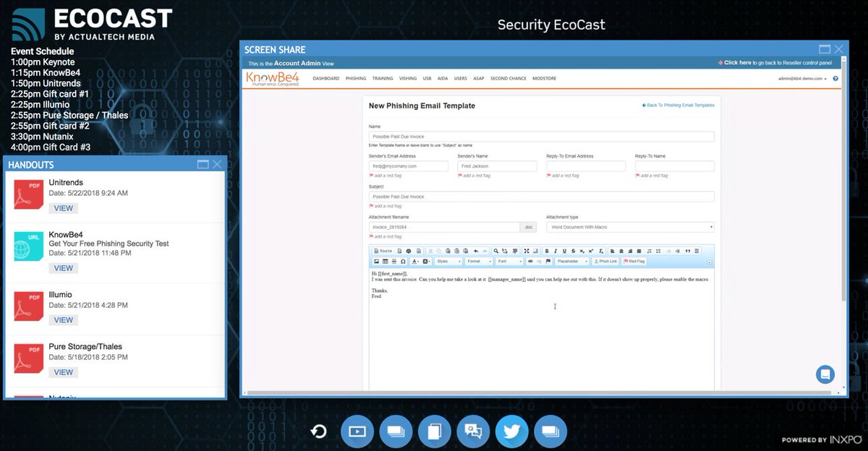Open the admin@kb4-demo.com account menu
868x451 pixels.
click(803, 78)
